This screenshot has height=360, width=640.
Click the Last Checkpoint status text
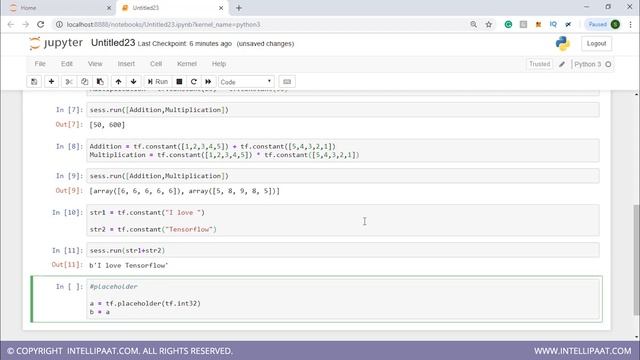coord(184,44)
